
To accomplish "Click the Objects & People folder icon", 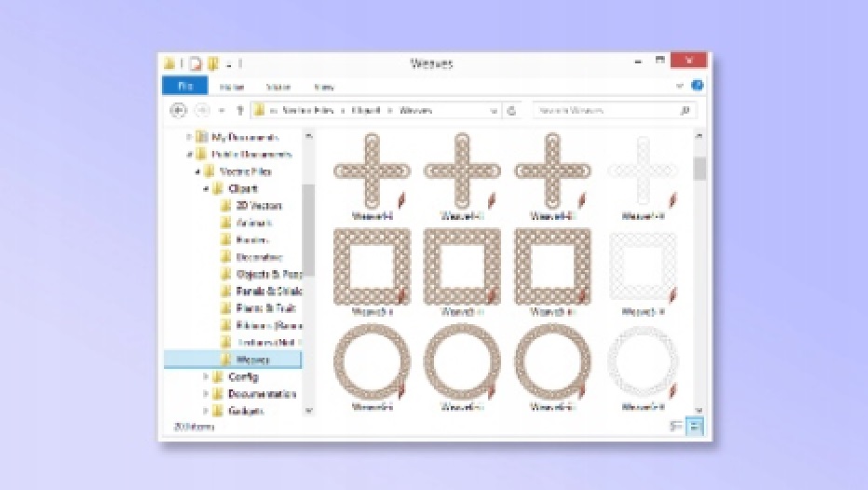I will [226, 274].
